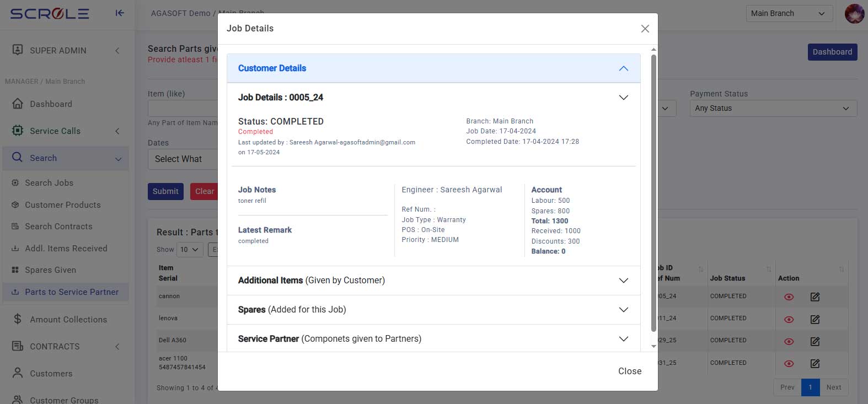
Task: Edit job 31_25 with edit icon
Action: point(815,364)
